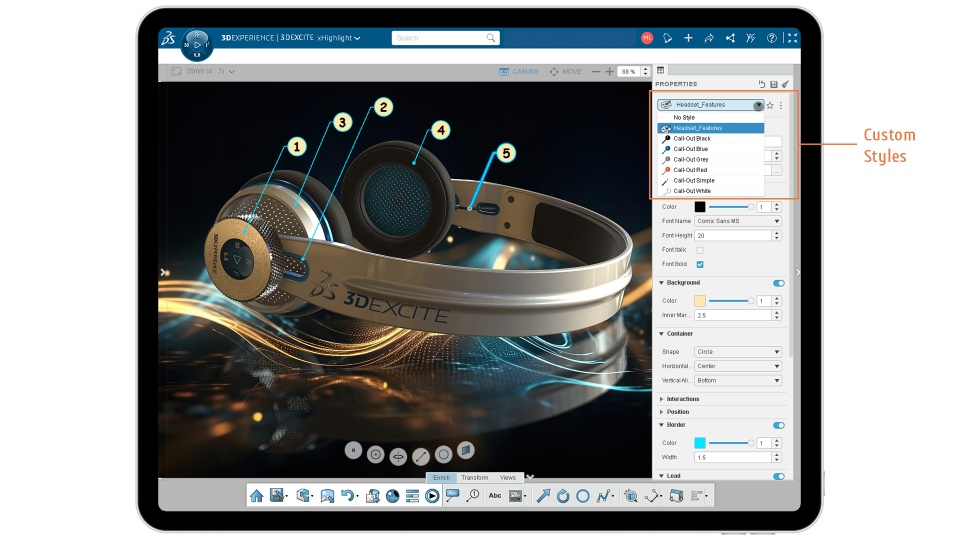Click the Font Height input field
This screenshot has width=960, height=540.
tap(733, 236)
